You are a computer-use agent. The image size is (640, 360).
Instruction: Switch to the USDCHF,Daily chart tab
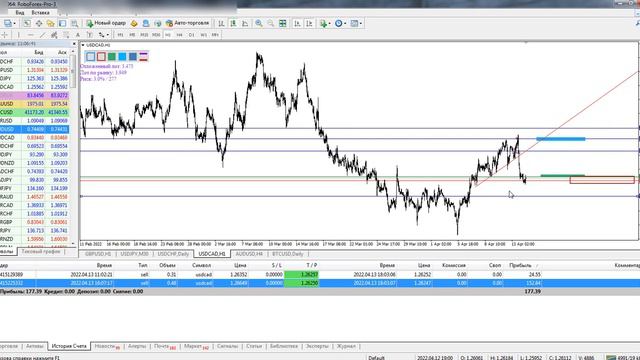tap(173, 254)
